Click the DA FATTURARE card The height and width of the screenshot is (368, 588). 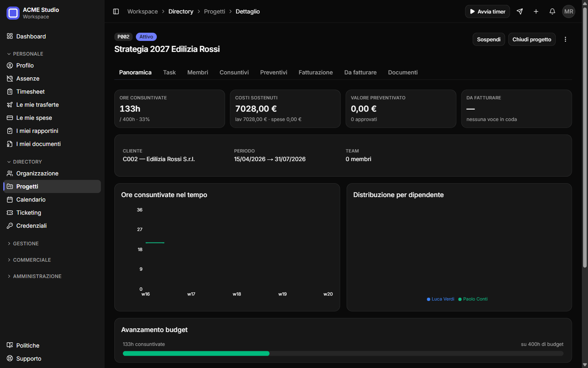click(x=517, y=109)
